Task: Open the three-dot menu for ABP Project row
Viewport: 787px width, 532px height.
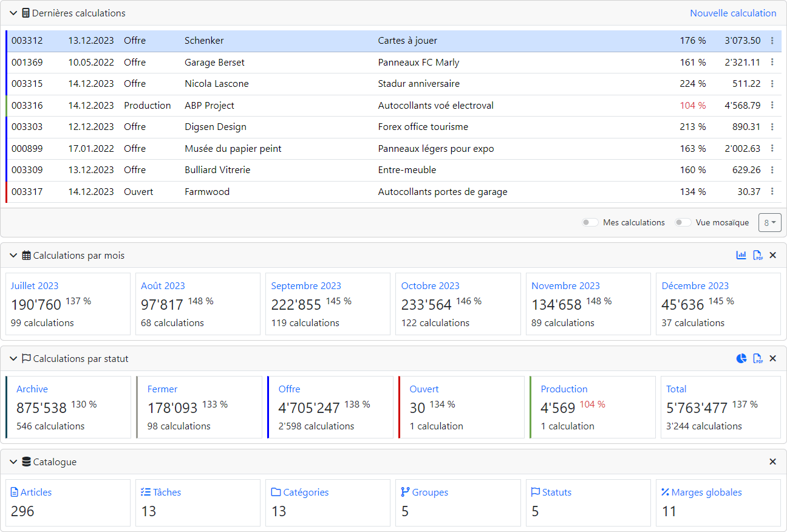Action: click(772, 105)
